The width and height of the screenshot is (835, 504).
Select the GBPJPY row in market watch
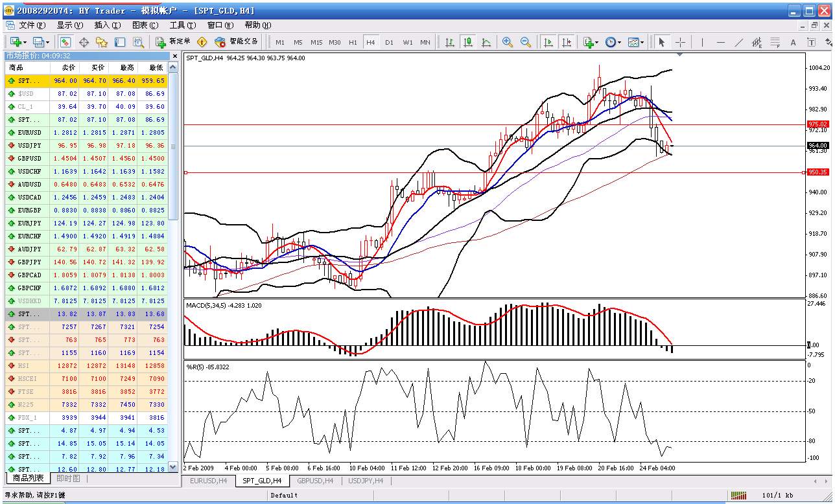pyautogui.click(x=86, y=262)
